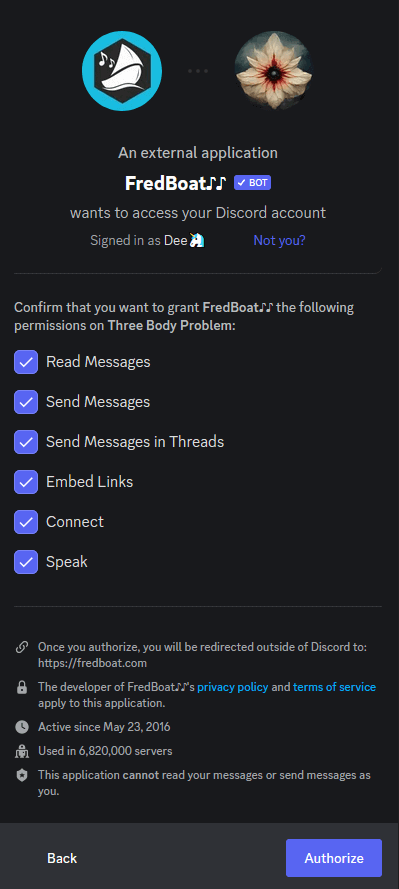The width and height of the screenshot is (399, 889).
Task: Uncheck the Embed Links permission
Action: [26, 482]
